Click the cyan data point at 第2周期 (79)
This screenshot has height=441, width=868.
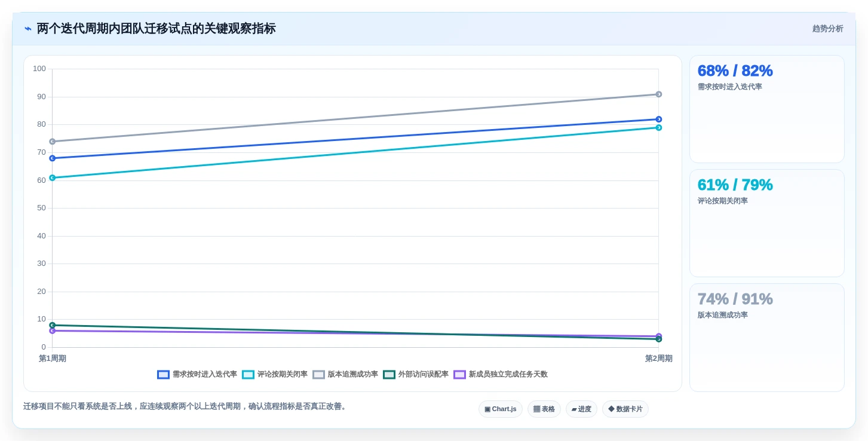659,128
